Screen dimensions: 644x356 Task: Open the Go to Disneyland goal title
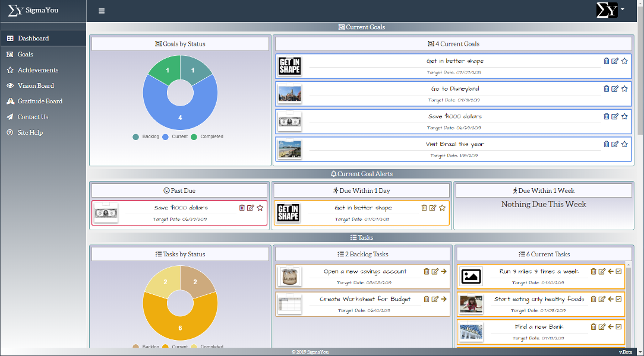click(x=455, y=88)
